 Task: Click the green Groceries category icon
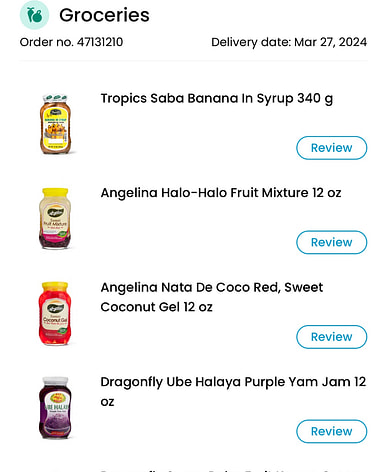34,15
